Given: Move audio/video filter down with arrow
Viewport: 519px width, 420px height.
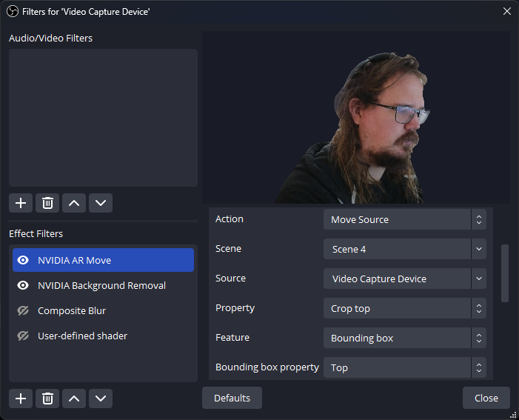Looking at the screenshot, I should 101,203.
